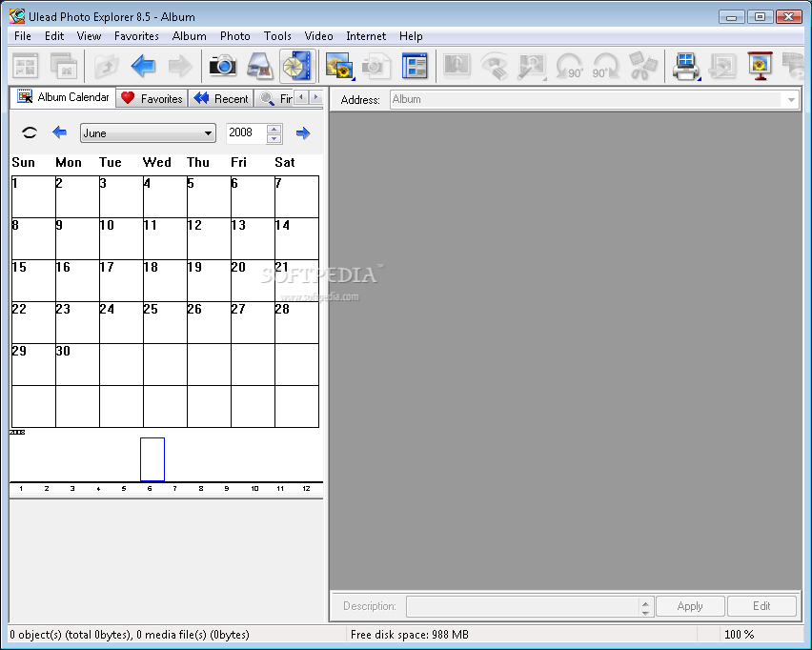Click the Address input field
The height and width of the screenshot is (650, 812).
tap(586, 99)
